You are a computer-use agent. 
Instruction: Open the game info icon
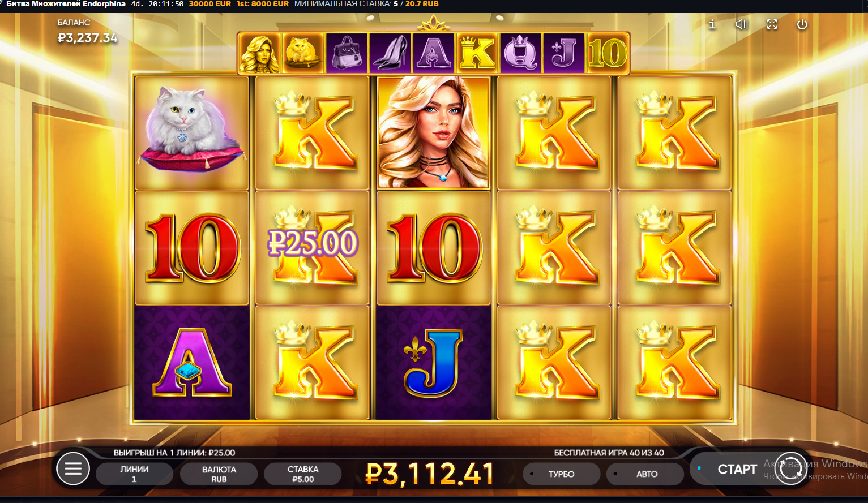point(712,24)
